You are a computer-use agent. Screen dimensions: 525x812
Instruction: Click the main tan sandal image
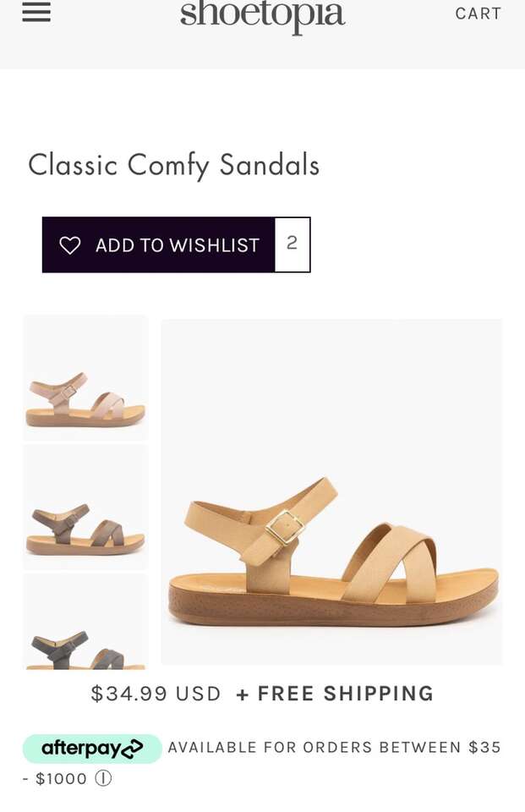click(331, 492)
